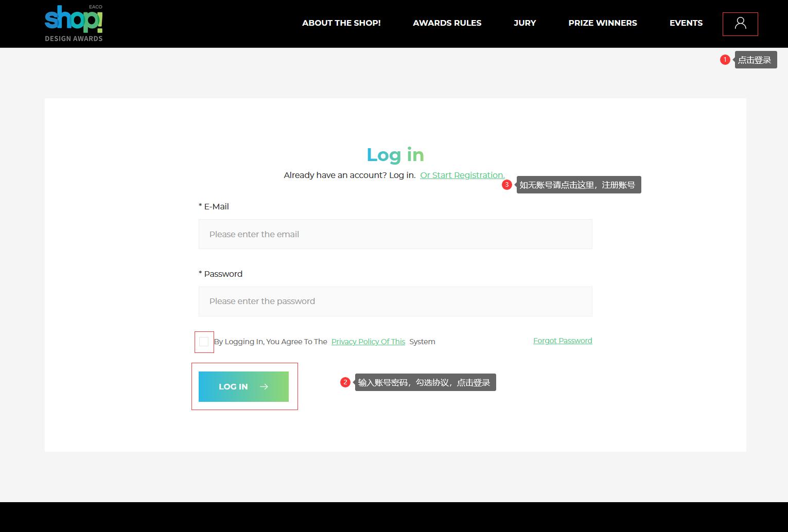788x532 pixels.
Task: Tick the privacy policy agreement checkbox
Action: pos(204,342)
